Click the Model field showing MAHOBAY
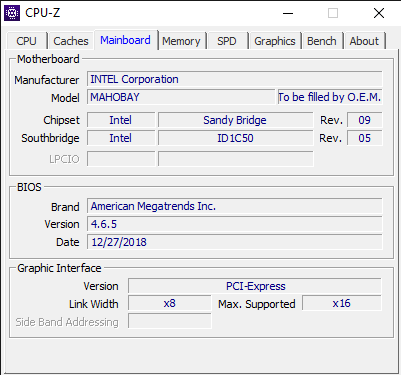 point(181,97)
